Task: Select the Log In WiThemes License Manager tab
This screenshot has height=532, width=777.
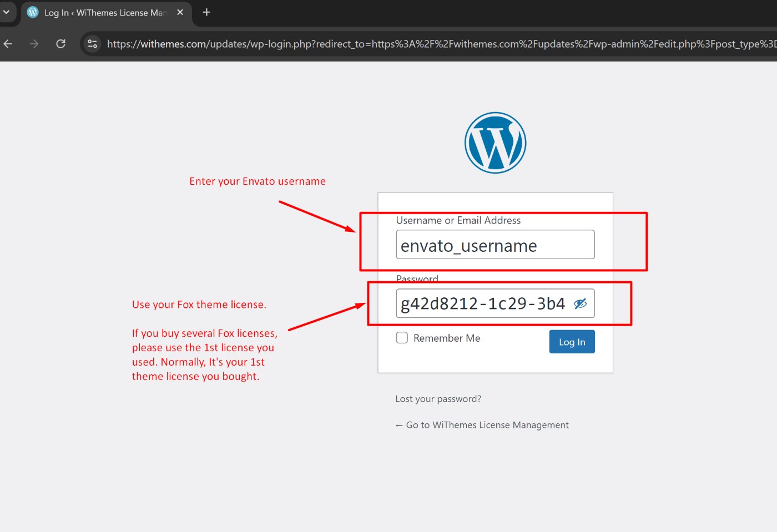Action: pos(106,13)
